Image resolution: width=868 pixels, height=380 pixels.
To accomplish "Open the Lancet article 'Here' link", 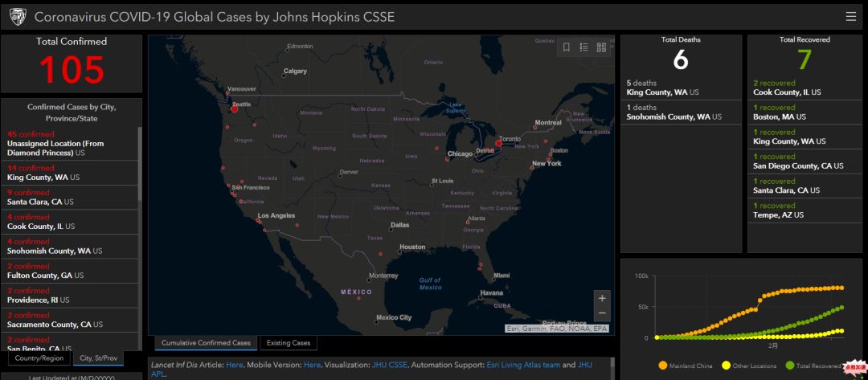I will (234, 365).
